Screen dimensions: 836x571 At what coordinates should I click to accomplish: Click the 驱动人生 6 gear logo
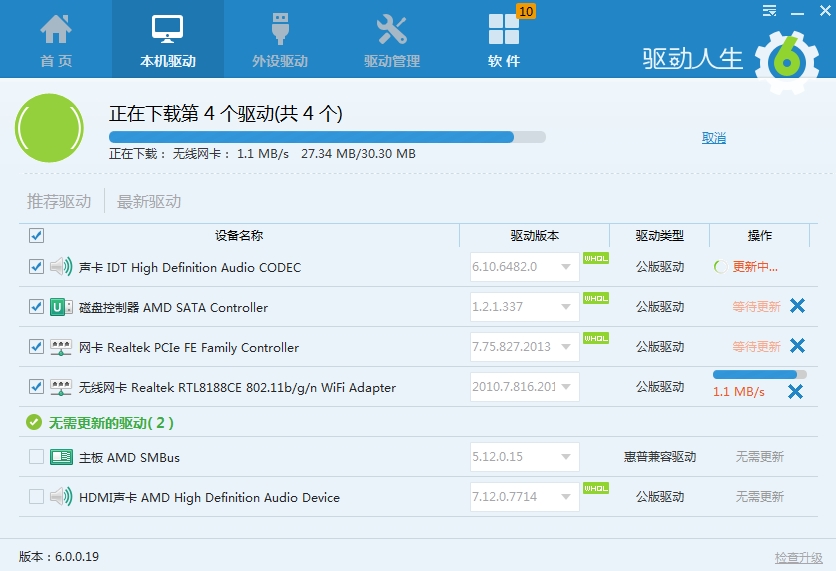[x=786, y=58]
